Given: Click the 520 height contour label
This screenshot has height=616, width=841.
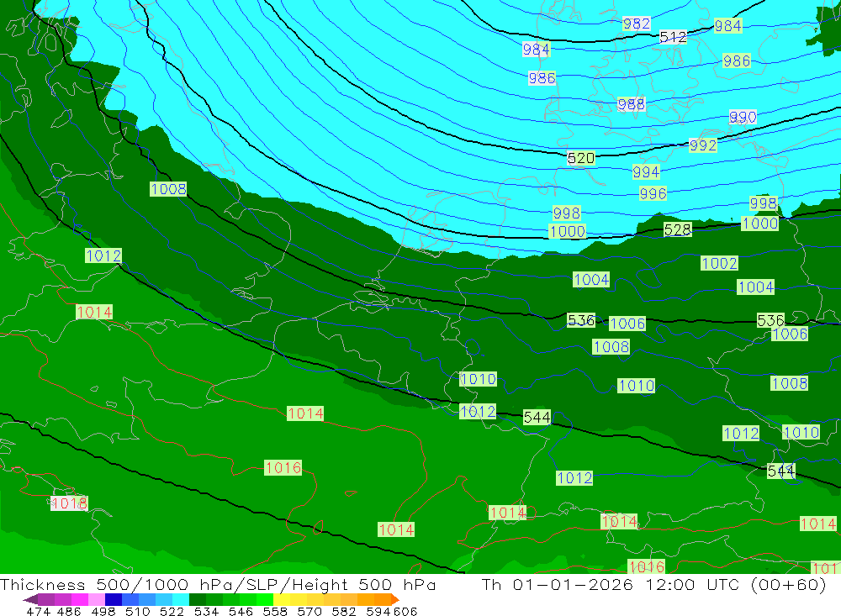Looking at the screenshot, I should pos(581,158).
